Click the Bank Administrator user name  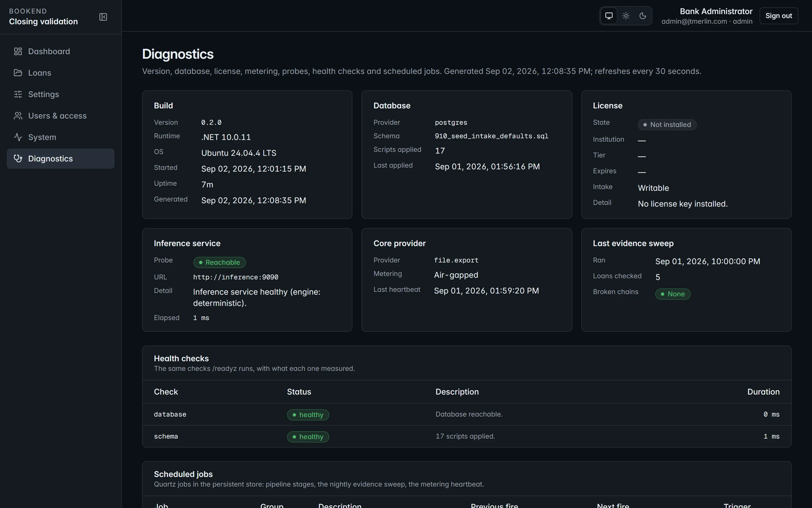[716, 11]
